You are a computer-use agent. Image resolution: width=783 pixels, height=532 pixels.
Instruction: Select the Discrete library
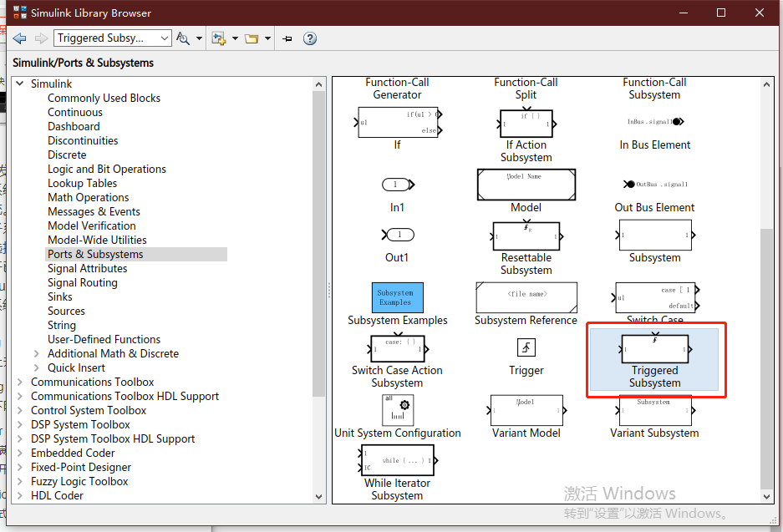67,155
